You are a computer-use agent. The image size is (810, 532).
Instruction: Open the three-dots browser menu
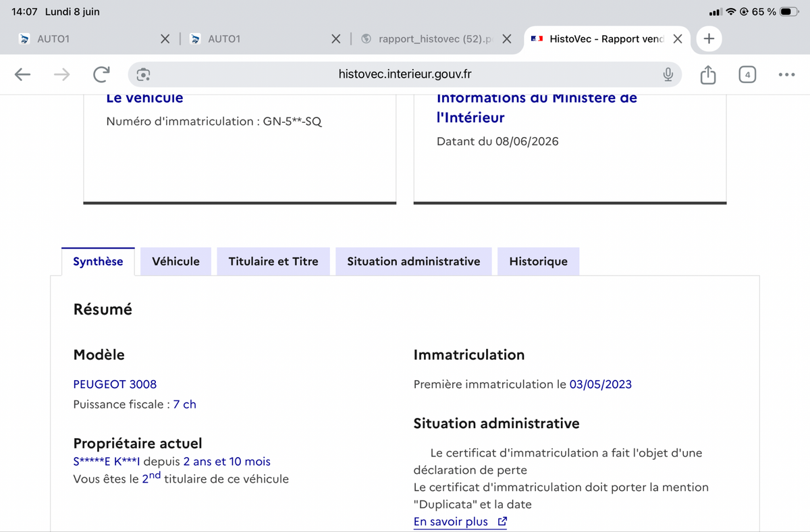click(x=786, y=74)
